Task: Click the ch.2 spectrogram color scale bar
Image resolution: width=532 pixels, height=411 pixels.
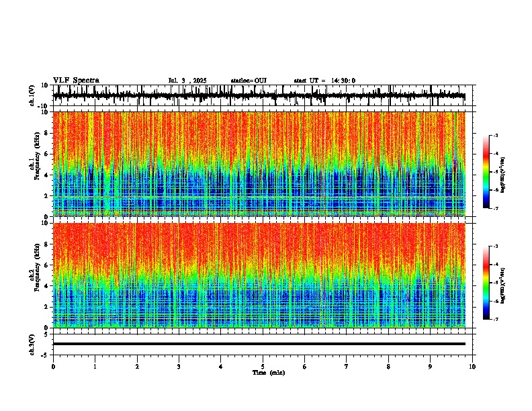Action: coord(486,283)
